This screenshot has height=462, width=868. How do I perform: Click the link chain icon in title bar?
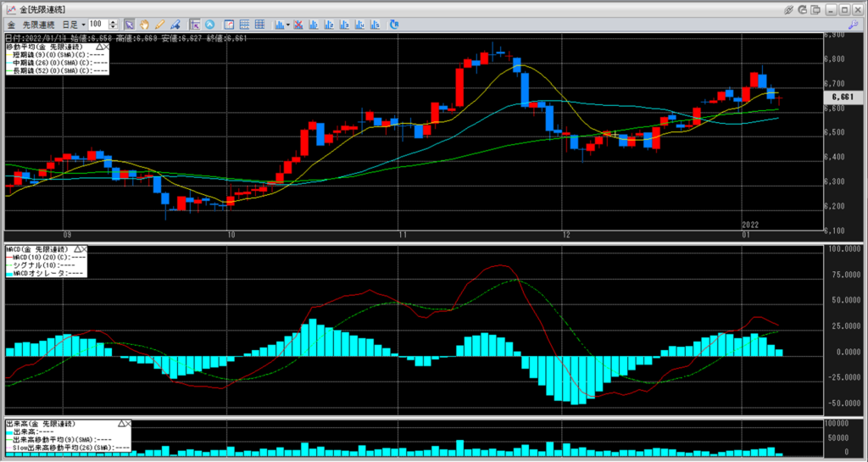point(788,8)
